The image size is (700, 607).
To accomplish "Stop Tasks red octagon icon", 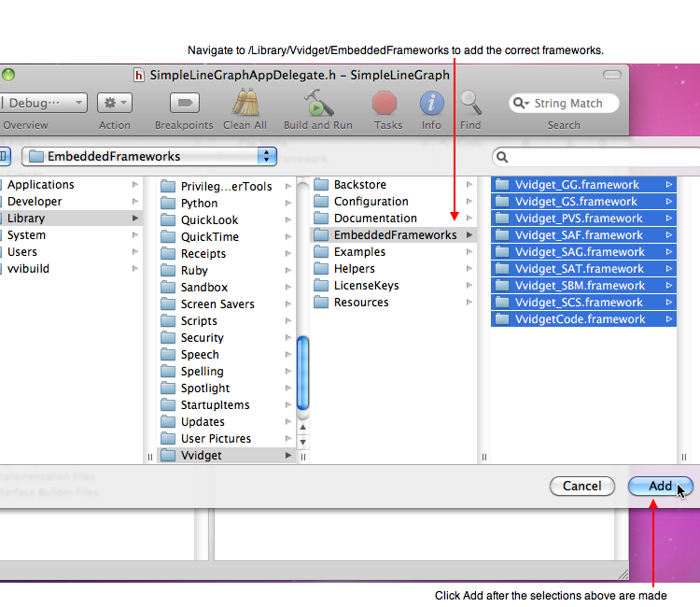I will coord(385,103).
